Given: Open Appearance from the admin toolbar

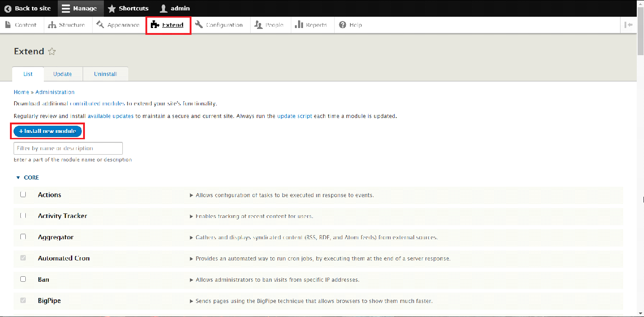Looking at the screenshot, I should click(117, 25).
